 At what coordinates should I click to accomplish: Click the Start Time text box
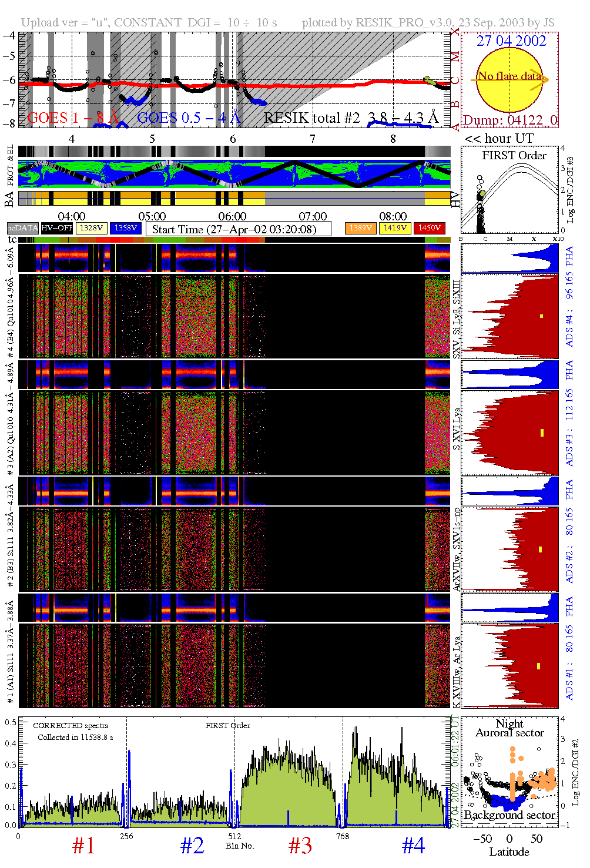(238, 229)
